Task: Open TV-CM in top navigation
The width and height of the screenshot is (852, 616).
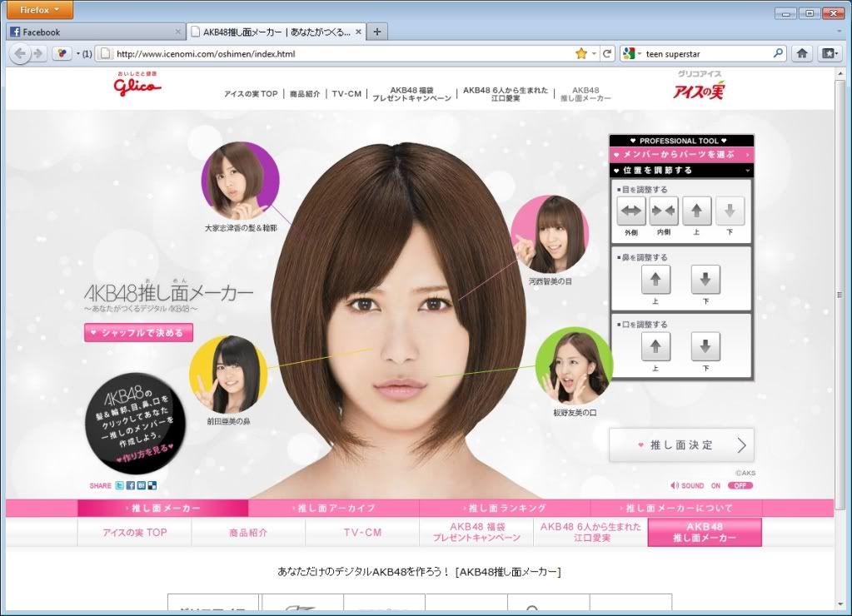Action: coord(346,94)
